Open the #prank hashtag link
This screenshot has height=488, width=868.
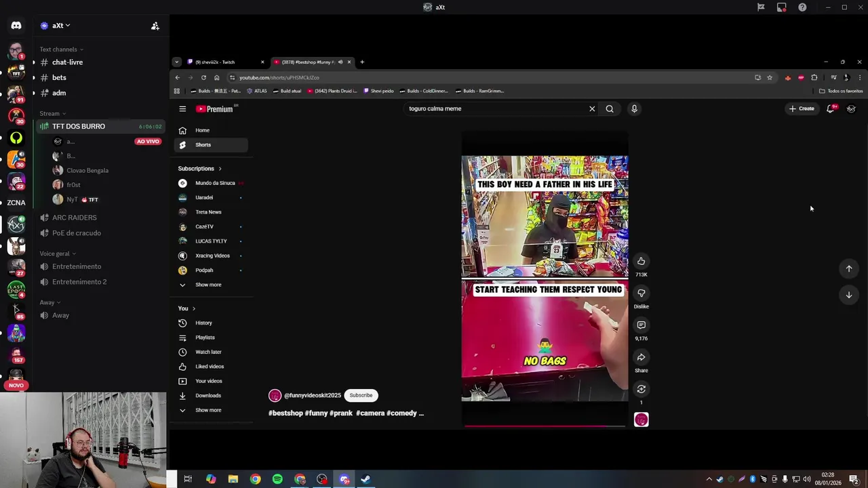coord(341,413)
